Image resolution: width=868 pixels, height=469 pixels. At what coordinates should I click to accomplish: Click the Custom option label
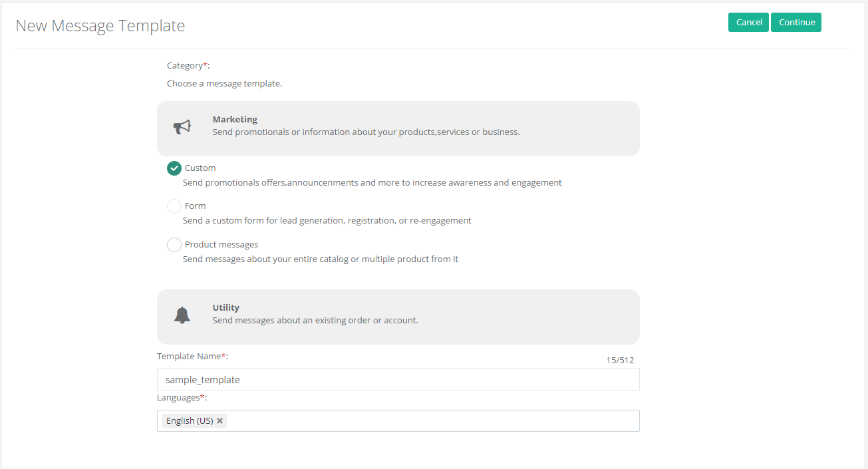tap(200, 168)
